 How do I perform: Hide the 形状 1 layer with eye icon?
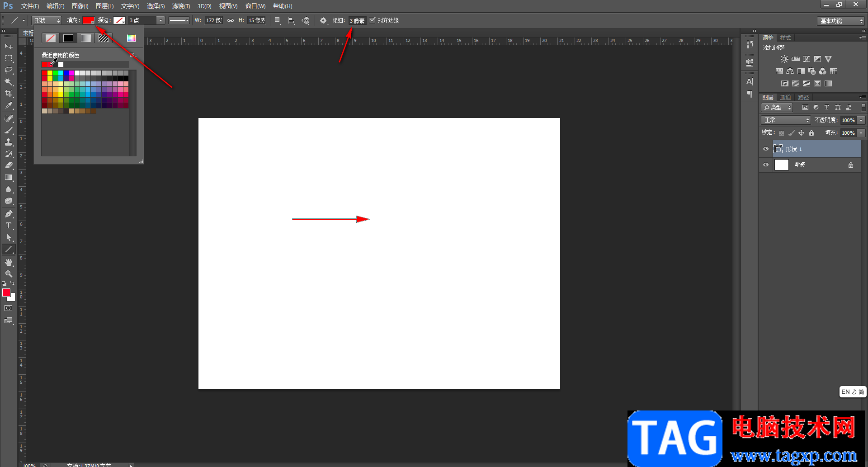tap(766, 149)
